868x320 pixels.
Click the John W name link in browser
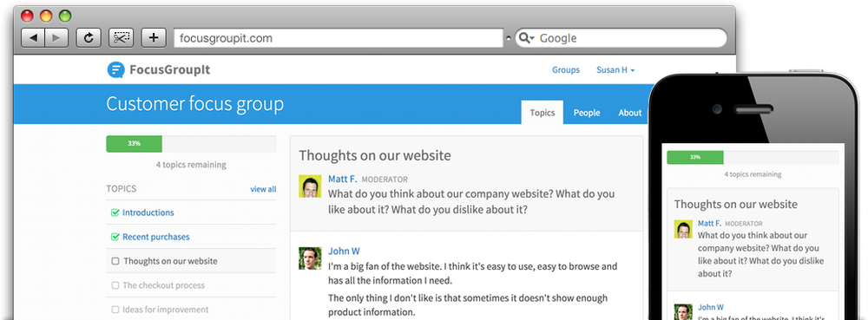(x=344, y=251)
